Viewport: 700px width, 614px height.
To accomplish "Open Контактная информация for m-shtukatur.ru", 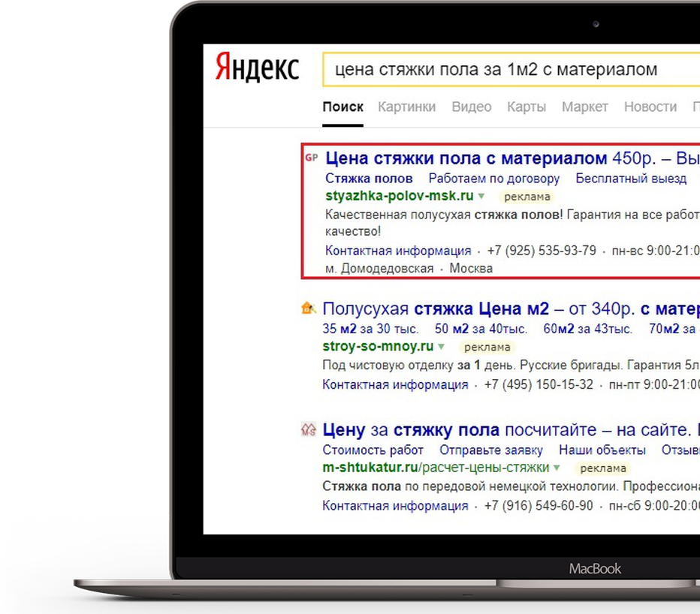I will [396, 506].
